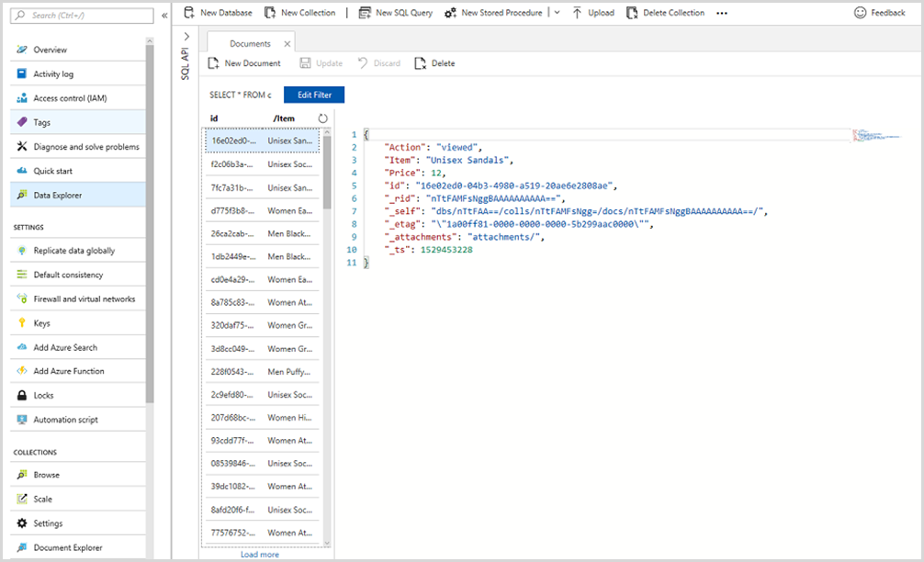The image size is (924, 562).
Task: Click Load more to fetch more documents
Action: click(x=262, y=554)
